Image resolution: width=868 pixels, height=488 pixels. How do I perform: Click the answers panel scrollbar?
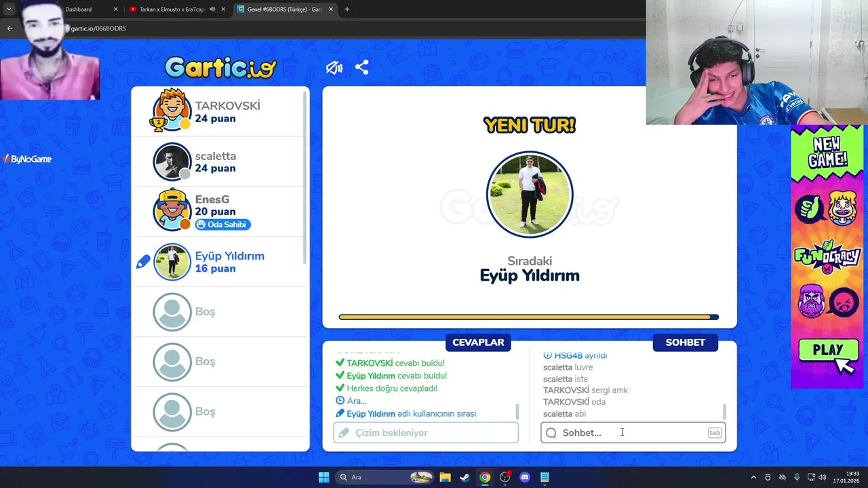coord(517,411)
